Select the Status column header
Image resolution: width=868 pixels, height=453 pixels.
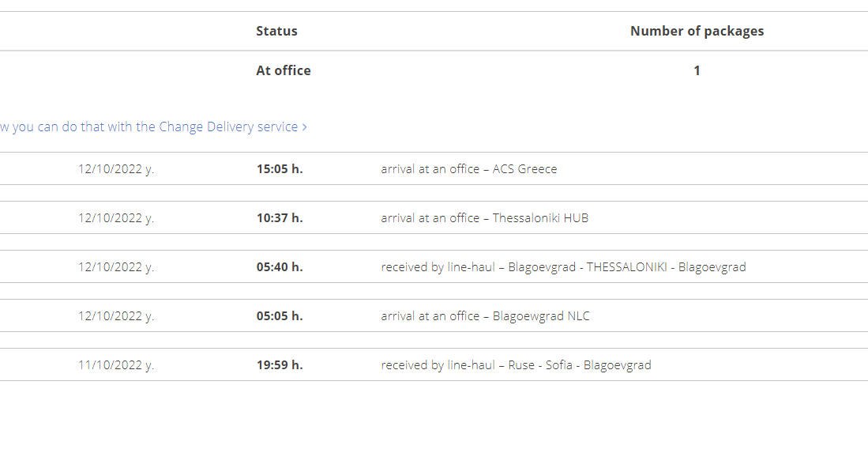276,31
